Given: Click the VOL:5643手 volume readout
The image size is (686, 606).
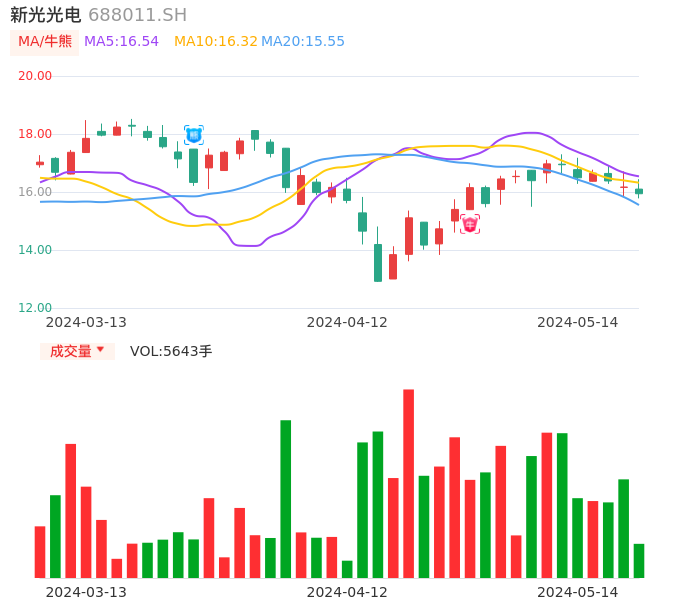Looking at the screenshot, I should [171, 351].
